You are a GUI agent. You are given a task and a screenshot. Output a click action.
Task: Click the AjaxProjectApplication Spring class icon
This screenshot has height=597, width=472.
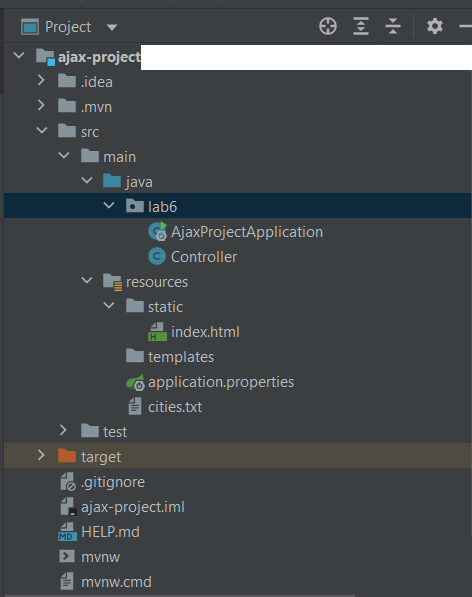(x=158, y=231)
